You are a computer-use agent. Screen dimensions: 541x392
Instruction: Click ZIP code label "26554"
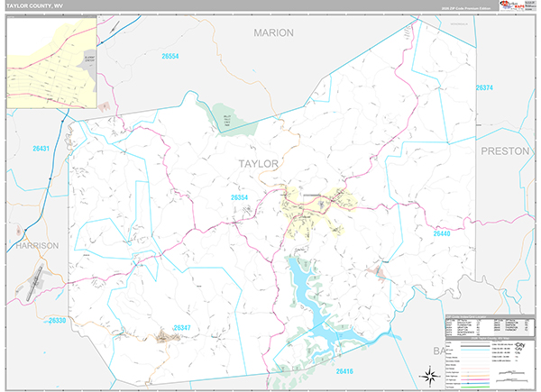point(170,56)
